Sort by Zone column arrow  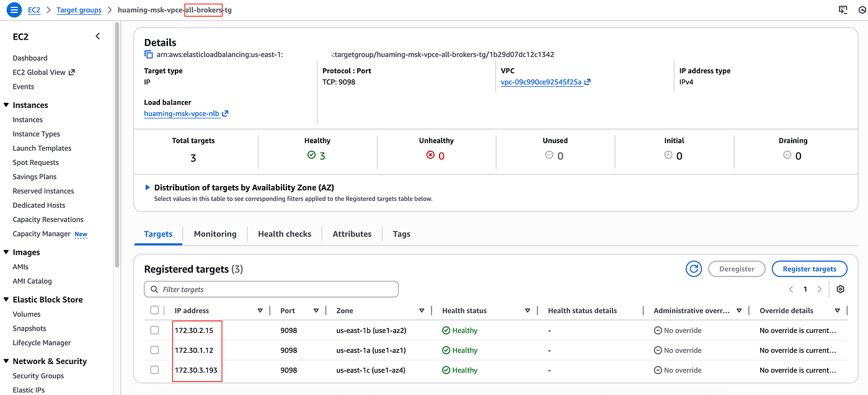coord(422,311)
